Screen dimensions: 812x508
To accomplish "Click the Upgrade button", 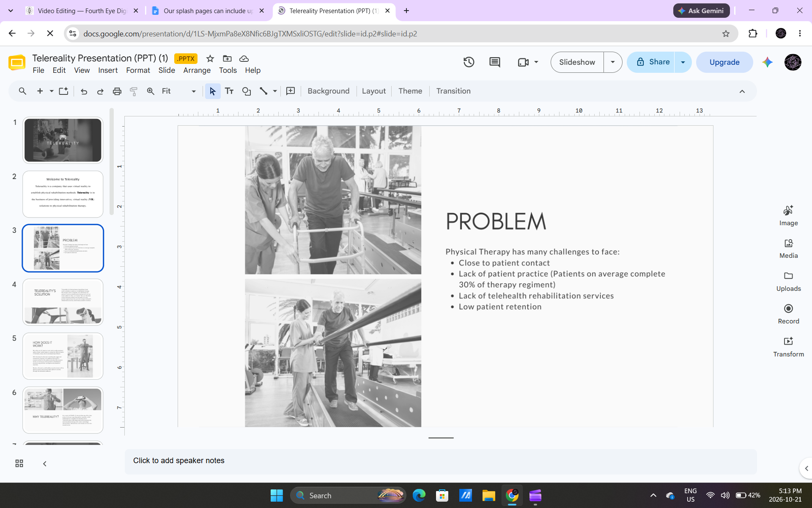I will 724,62.
